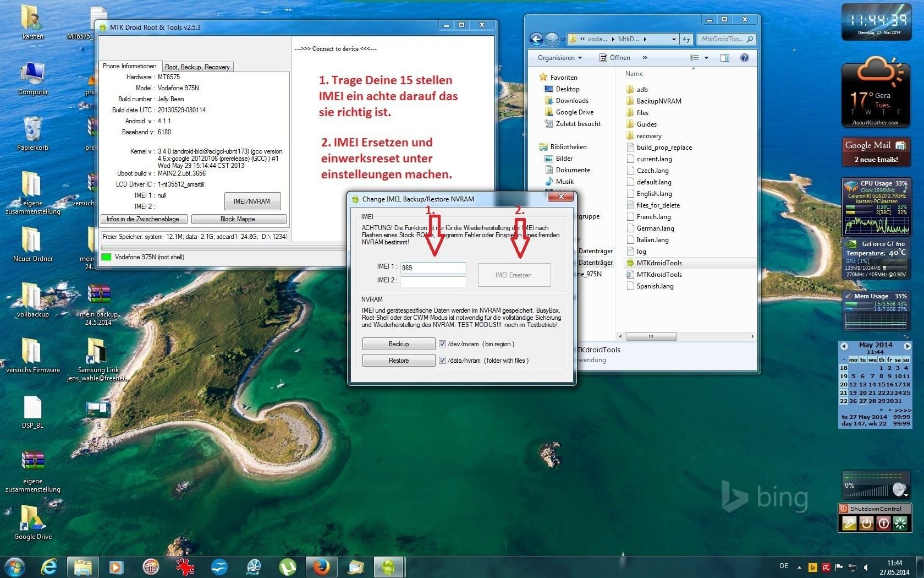Select the highlighted MTKdroidTools application file
The image size is (924, 578).
tap(659, 263)
